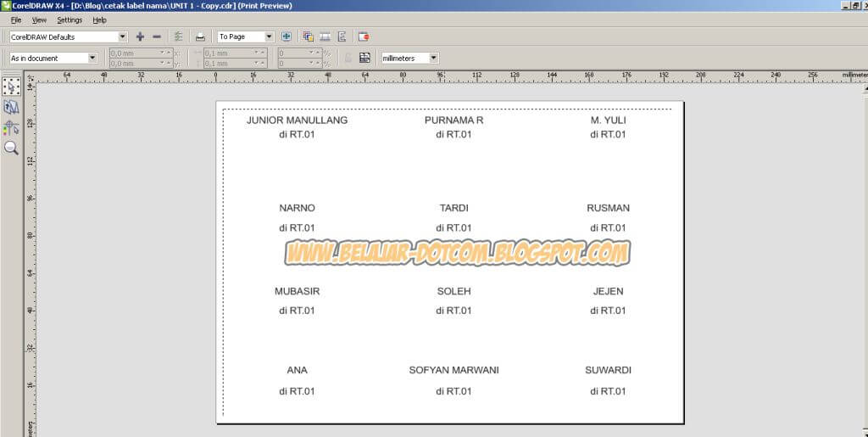Toggle full screen preview icon

pos(287,36)
